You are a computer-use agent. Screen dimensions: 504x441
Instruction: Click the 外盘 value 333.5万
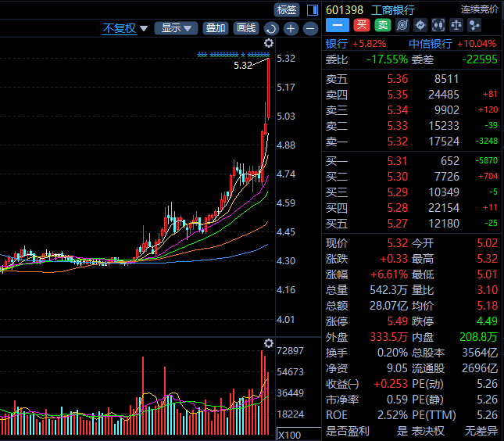click(x=388, y=337)
